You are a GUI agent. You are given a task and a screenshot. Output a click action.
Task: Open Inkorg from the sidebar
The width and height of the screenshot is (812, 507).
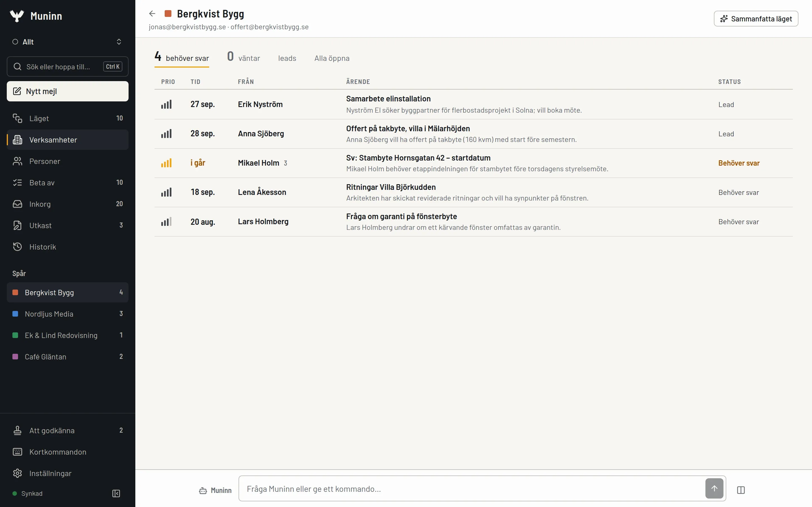(x=67, y=204)
